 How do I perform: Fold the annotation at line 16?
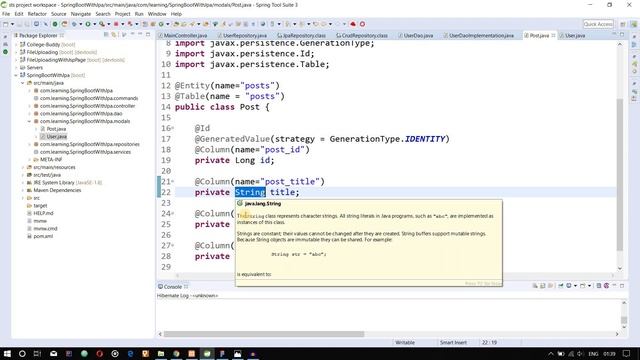click(172, 128)
